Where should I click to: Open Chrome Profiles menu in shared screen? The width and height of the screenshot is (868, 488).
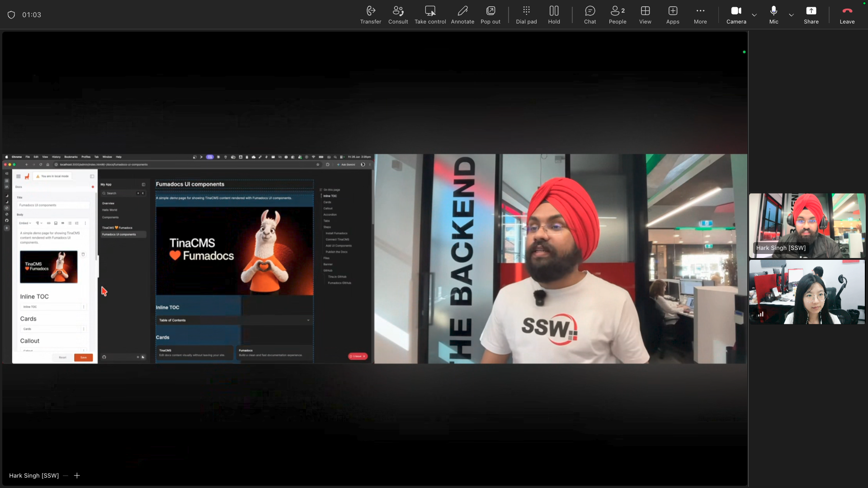coord(86,157)
